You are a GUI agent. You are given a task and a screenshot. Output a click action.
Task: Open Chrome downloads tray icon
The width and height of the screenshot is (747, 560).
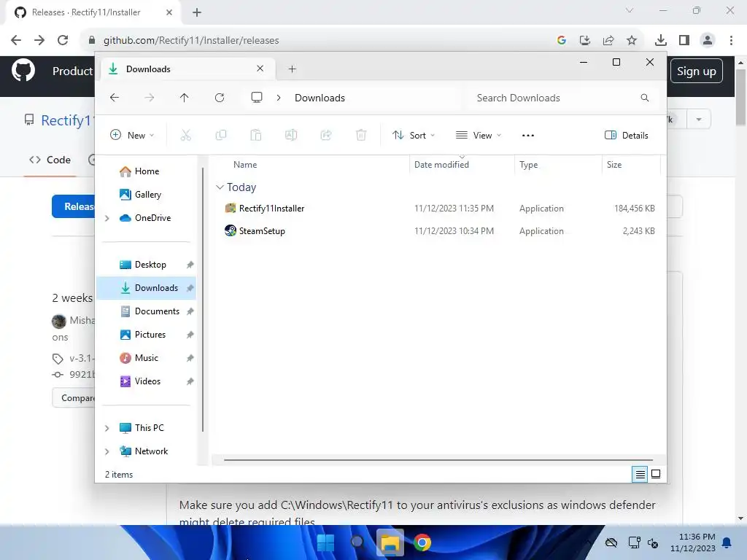point(661,40)
